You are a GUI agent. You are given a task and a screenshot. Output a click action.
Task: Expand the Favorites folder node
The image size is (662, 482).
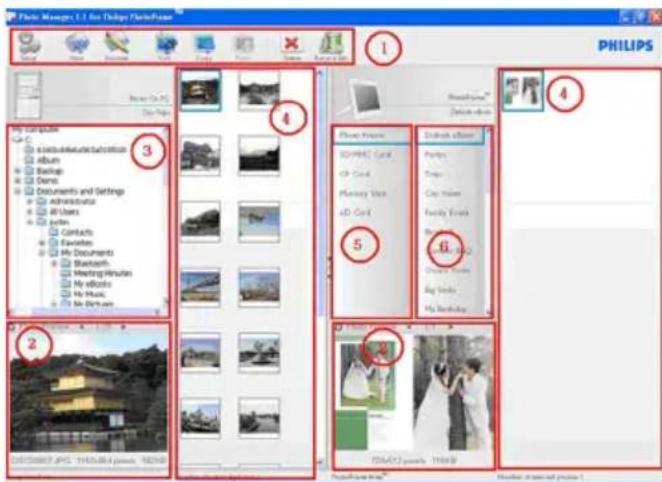(42, 243)
